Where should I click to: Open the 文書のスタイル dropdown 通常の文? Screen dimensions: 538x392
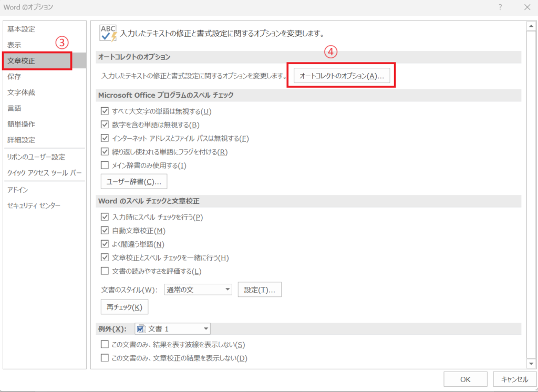pyautogui.click(x=198, y=290)
